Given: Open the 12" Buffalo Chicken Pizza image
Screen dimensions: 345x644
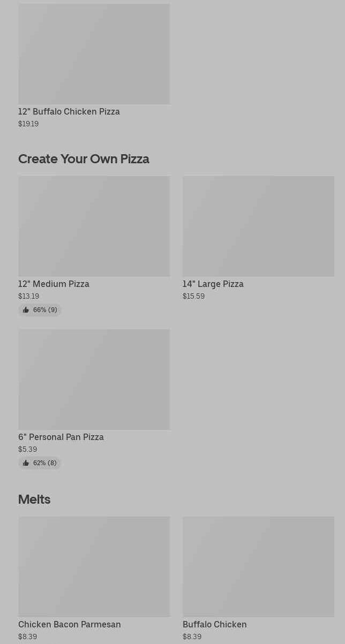Looking at the screenshot, I should coord(94,54).
